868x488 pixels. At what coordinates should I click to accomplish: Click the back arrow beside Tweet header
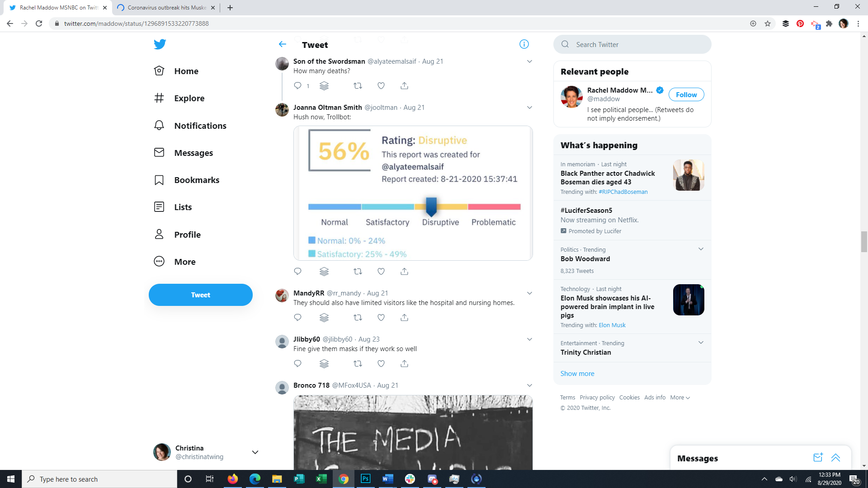(283, 44)
